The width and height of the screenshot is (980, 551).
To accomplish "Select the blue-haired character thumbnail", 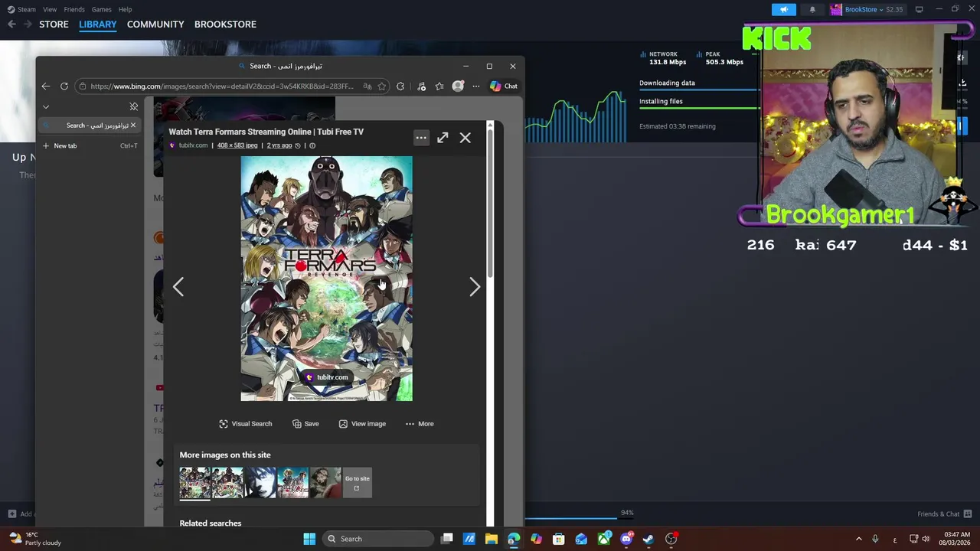I will [260, 483].
